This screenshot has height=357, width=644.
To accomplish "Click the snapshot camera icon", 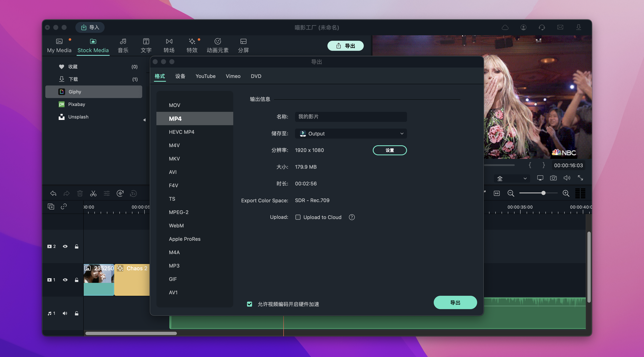I will [x=553, y=178].
